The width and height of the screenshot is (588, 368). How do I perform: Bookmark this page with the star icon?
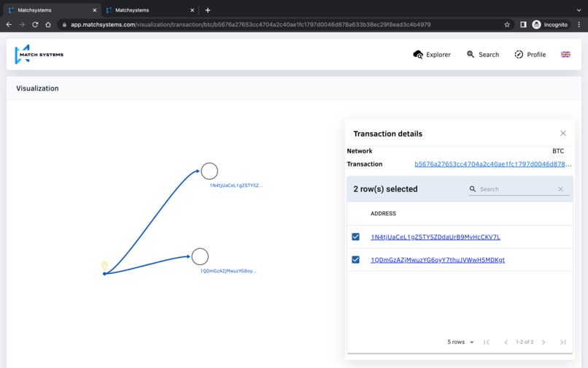[507, 24]
